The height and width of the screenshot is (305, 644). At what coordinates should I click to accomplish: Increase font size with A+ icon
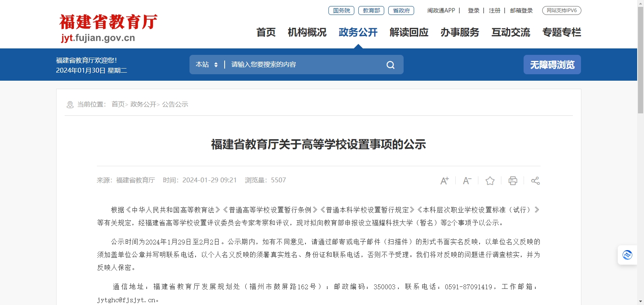point(444,181)
